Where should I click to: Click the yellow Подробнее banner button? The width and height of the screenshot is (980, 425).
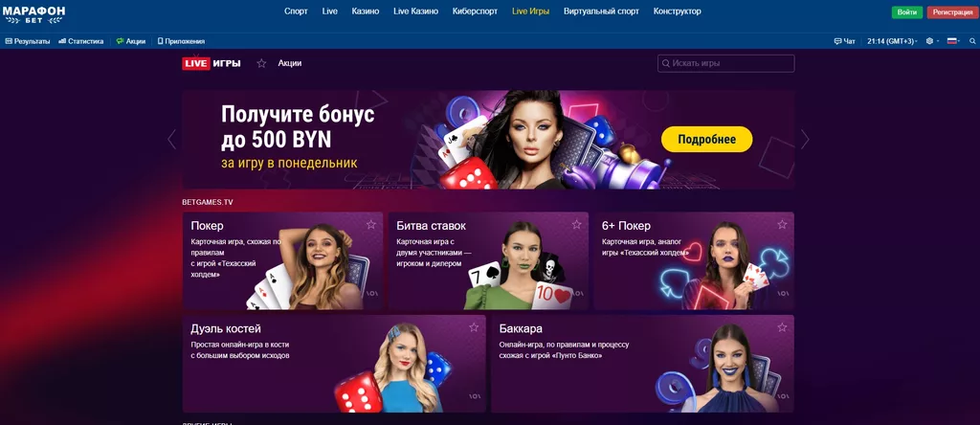[x=707, y=140]
